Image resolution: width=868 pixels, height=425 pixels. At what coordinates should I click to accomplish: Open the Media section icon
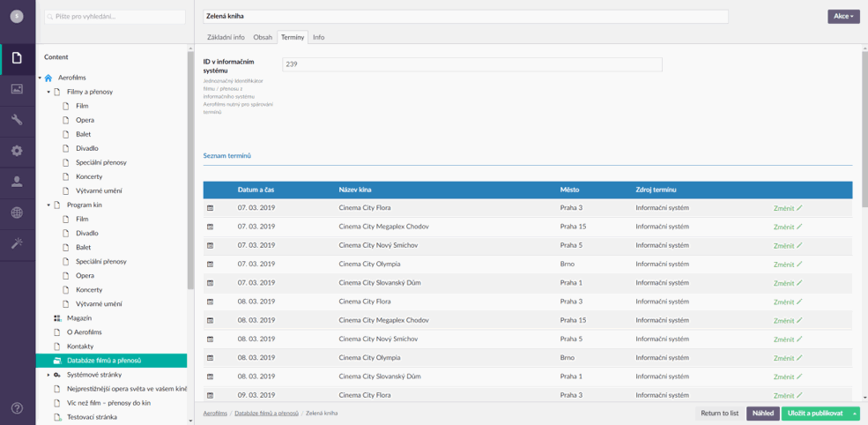pyautogui.click(x=17, y=89)
